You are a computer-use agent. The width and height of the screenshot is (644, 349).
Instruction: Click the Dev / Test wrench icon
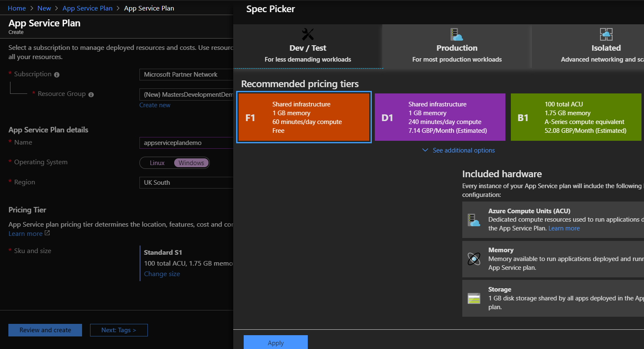[308, 34]
